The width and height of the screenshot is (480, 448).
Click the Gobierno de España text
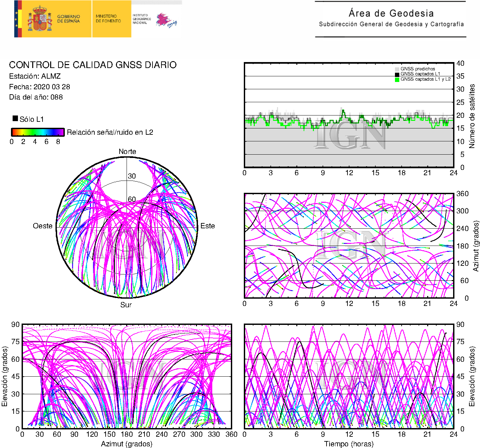click(x=68, y=19)
